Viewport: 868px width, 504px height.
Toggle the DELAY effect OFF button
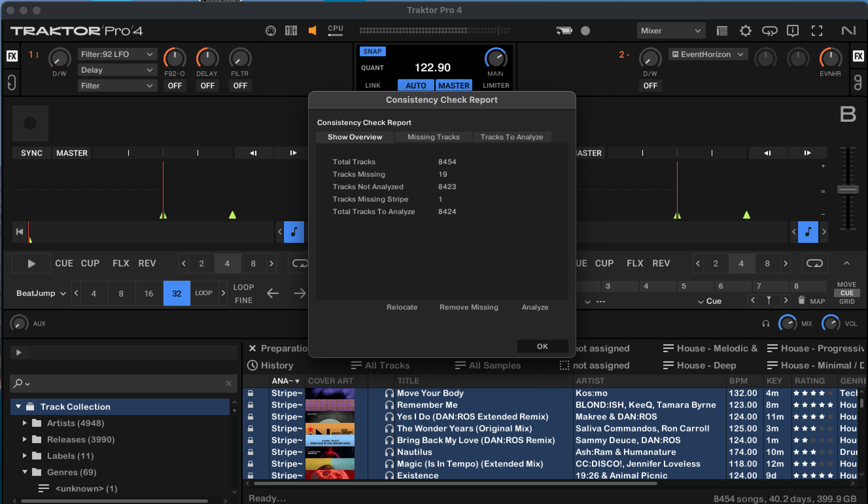(x=207, y=85)
